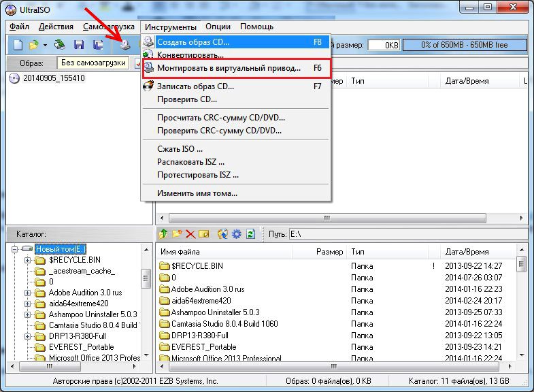534x392 pixels.
Task: Sort local list by Имя файла column
Action: (x=224, y=252)
